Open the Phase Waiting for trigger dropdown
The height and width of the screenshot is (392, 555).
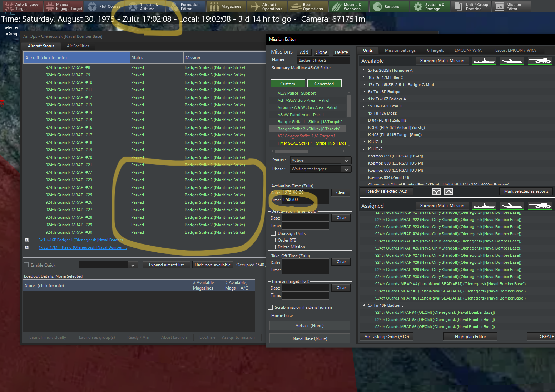coord(321,169)
